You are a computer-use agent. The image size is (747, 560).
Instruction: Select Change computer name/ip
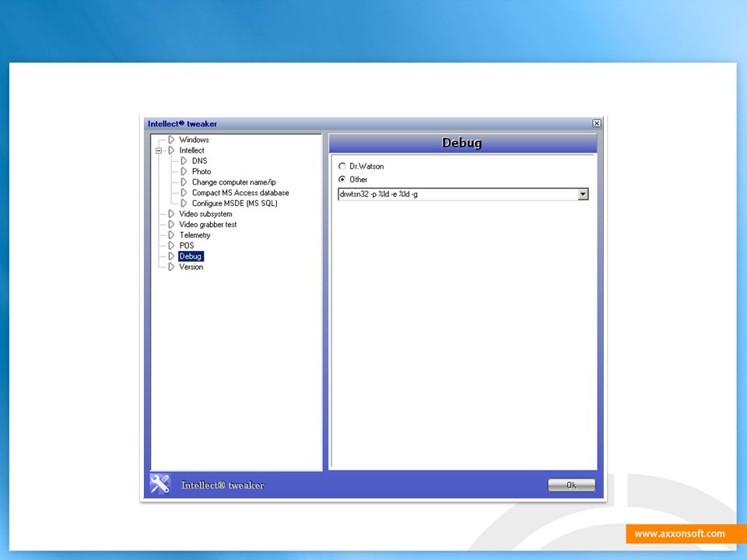(234, 182)
